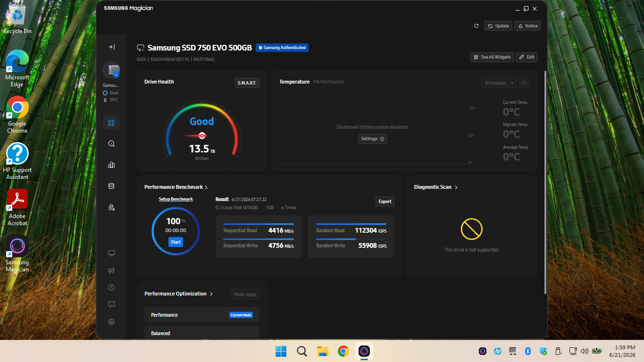The width and height of the screenshot is (644, 362).
Task: Click the Random Read 112304 IOPS value
Action: 371,231
